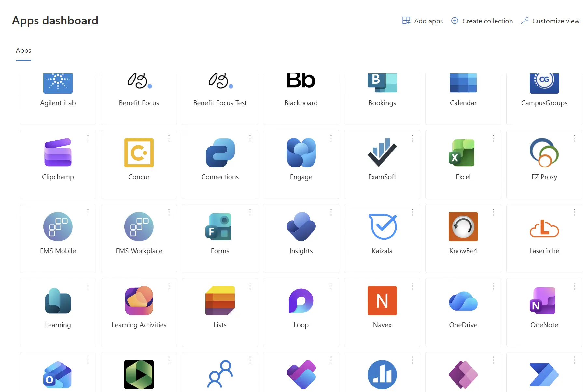Open the Bookings app icon

(382, 83)
